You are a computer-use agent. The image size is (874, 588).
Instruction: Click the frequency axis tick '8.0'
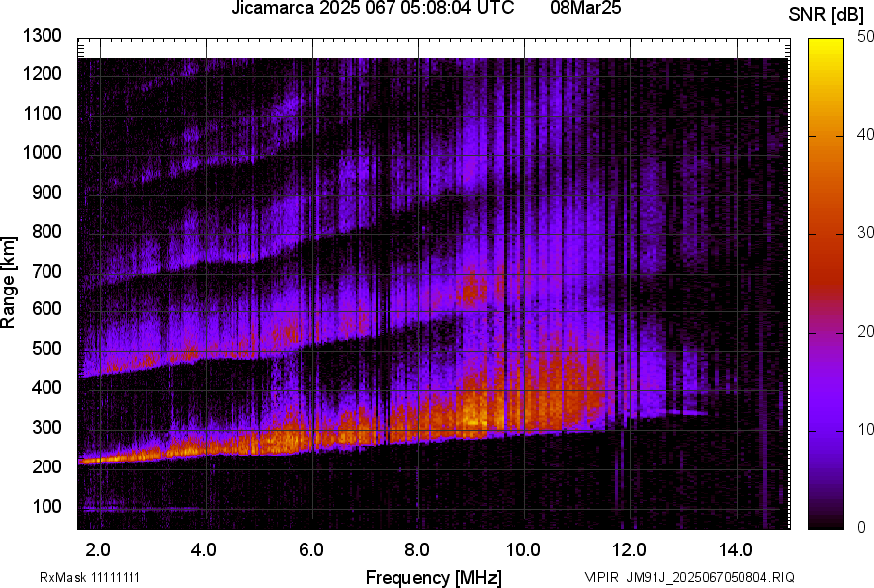coord(417,550)
